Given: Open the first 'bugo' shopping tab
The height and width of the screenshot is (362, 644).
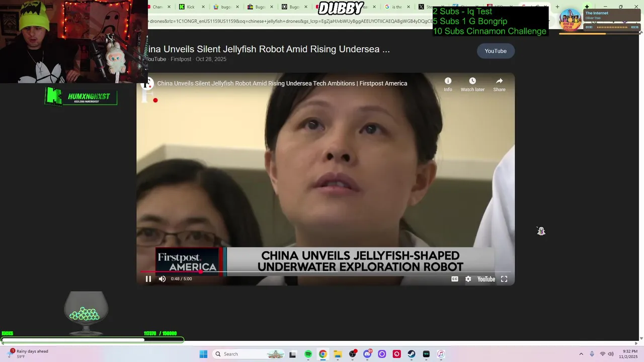Looking at the screenshot, I should coord(221,7).
